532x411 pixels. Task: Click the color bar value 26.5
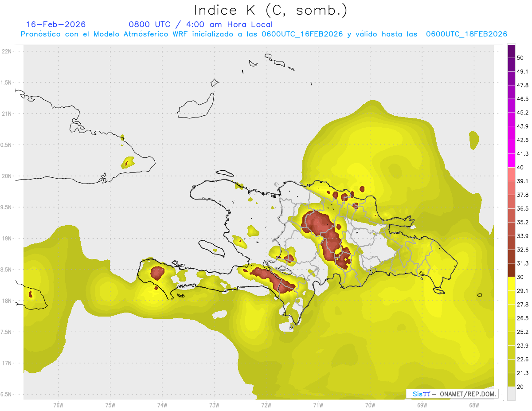[x=523, y=318]
